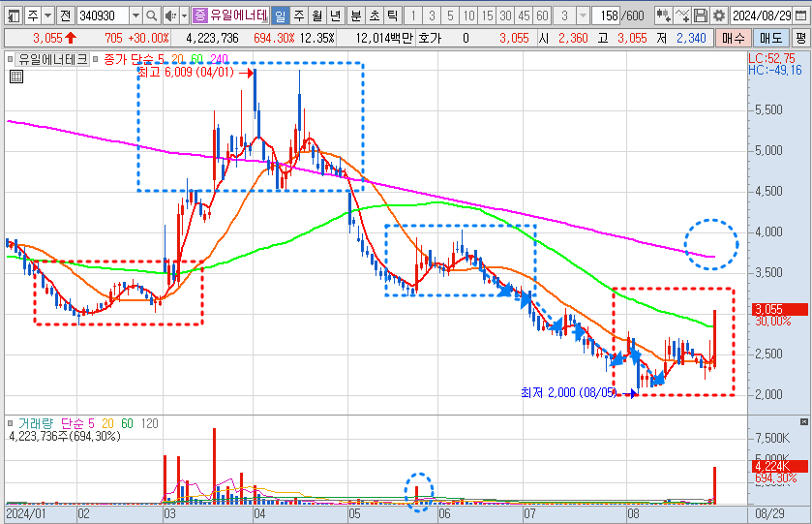Click the 120 volume average legend number
Screen dimensions: 812x524
tap(149, 424)
